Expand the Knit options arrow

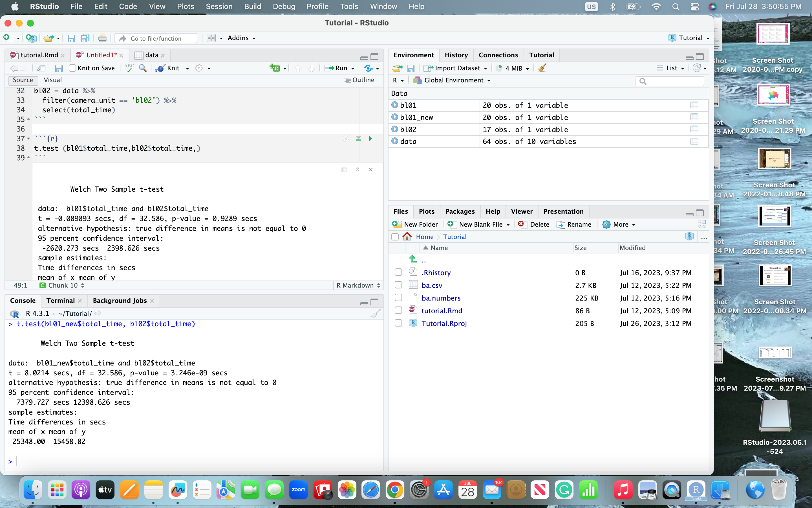[x=187, y=69]
